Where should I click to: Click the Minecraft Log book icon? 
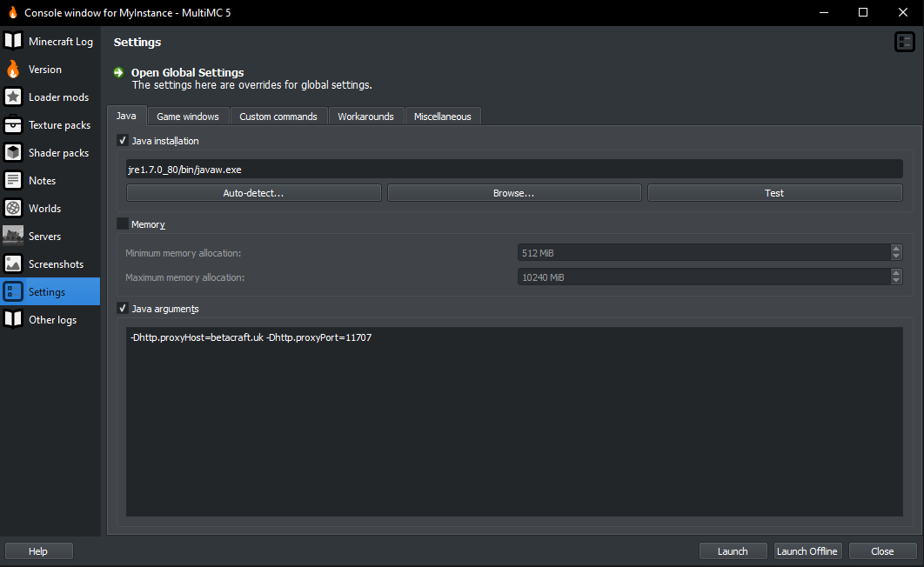pos(13,41)
